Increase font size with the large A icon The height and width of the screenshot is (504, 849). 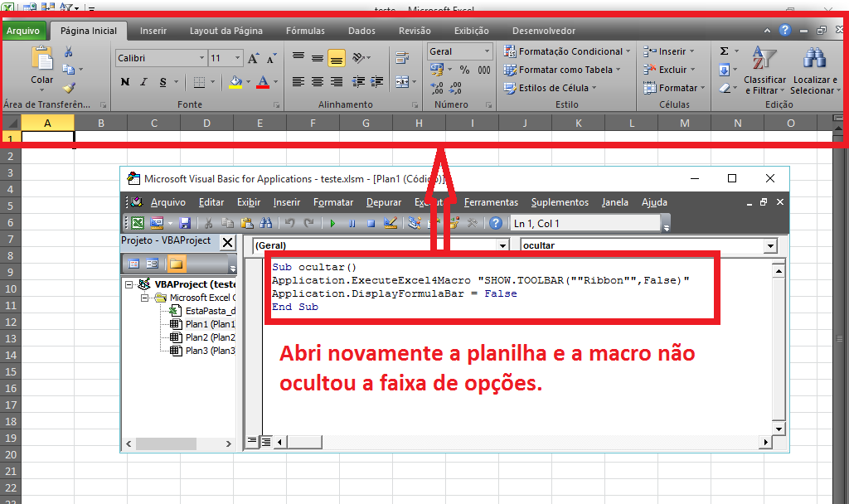point(254,58)
